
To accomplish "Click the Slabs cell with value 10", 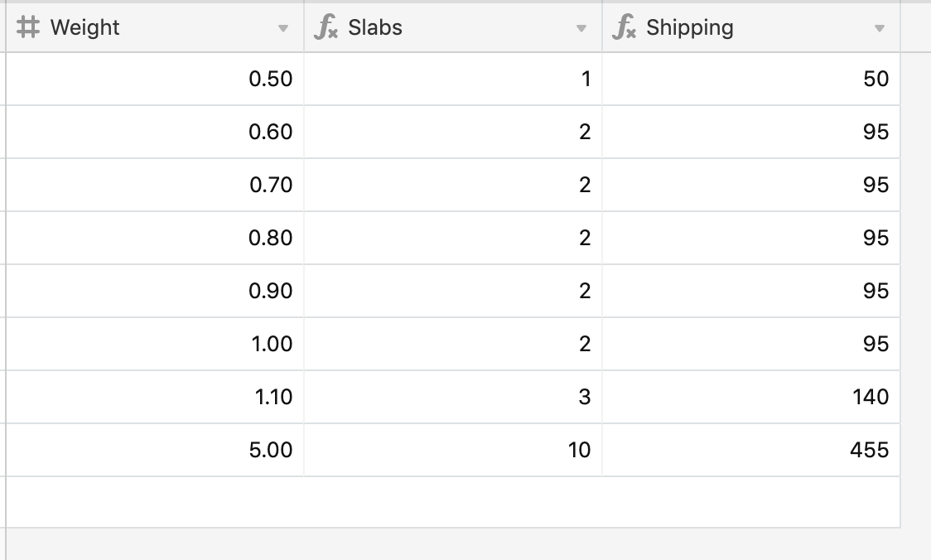I will [x=453, y=450].
